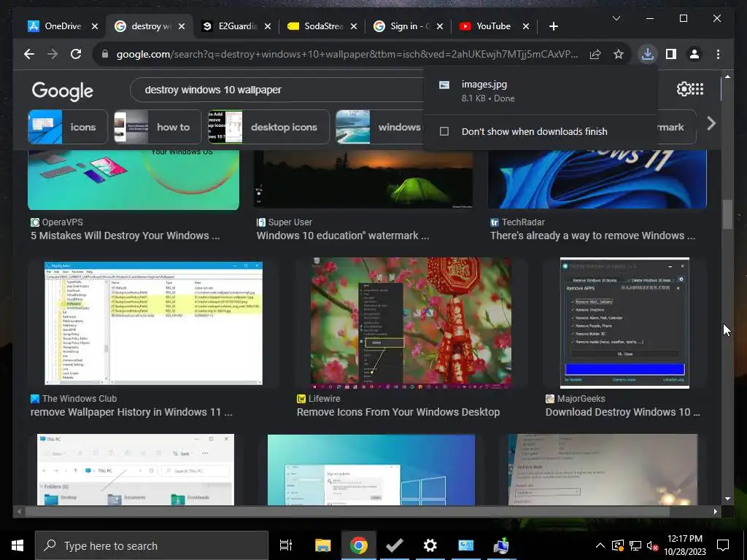Open the OperaVPS teal devices image

click(x=133, y=179)
